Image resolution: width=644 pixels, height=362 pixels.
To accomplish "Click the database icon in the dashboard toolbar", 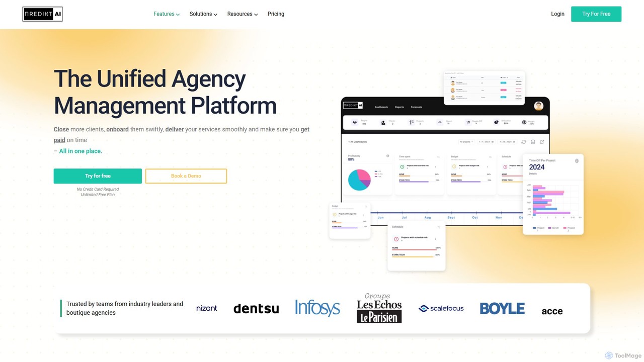I will click(533, 142).
